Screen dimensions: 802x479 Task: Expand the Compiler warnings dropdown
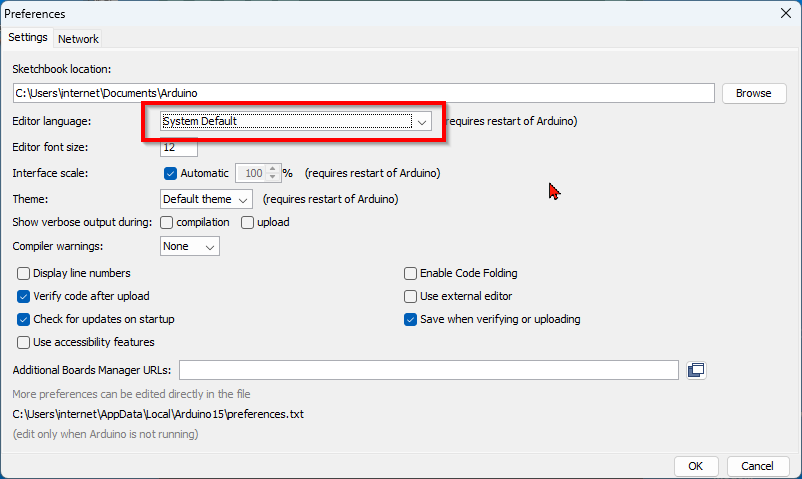tap(190, 246)
